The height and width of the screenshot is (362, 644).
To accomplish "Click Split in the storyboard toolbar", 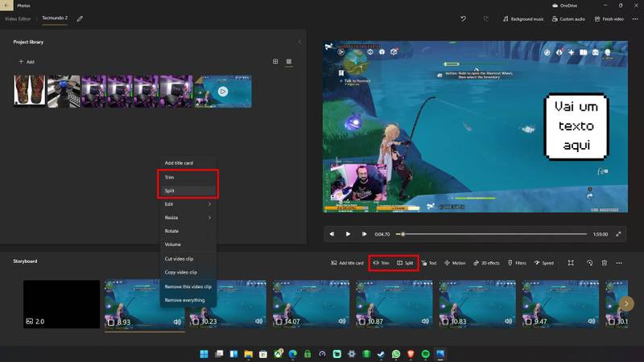I will point(405,263).
